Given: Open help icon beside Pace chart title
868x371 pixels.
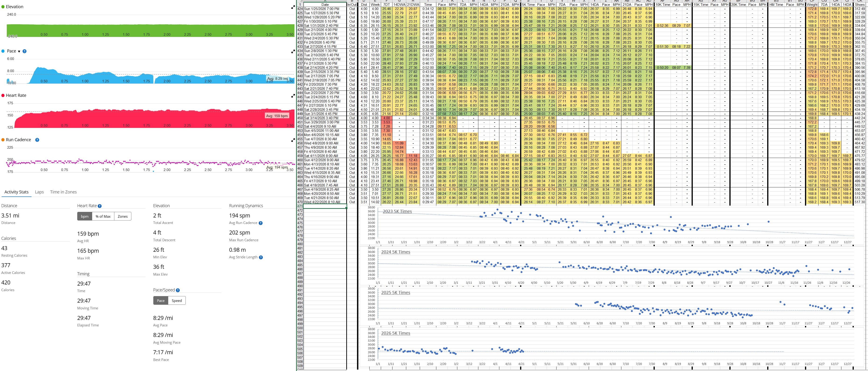Looking at the screenshot, I should click(24, 51).
